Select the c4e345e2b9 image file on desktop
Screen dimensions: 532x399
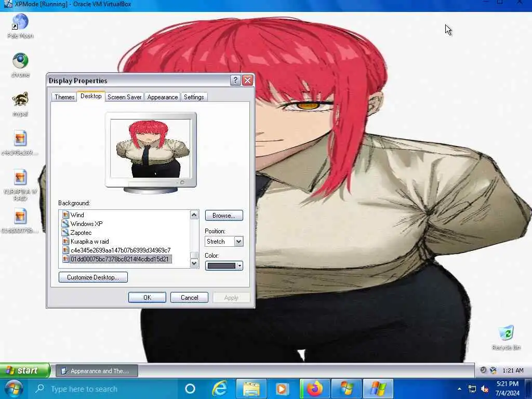[x=20, y=142]
